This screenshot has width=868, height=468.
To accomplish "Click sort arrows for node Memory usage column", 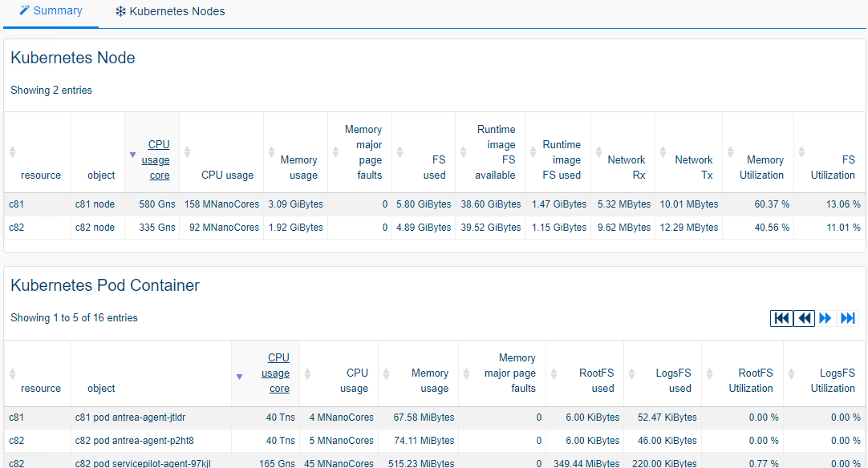I will coord(272,151).
